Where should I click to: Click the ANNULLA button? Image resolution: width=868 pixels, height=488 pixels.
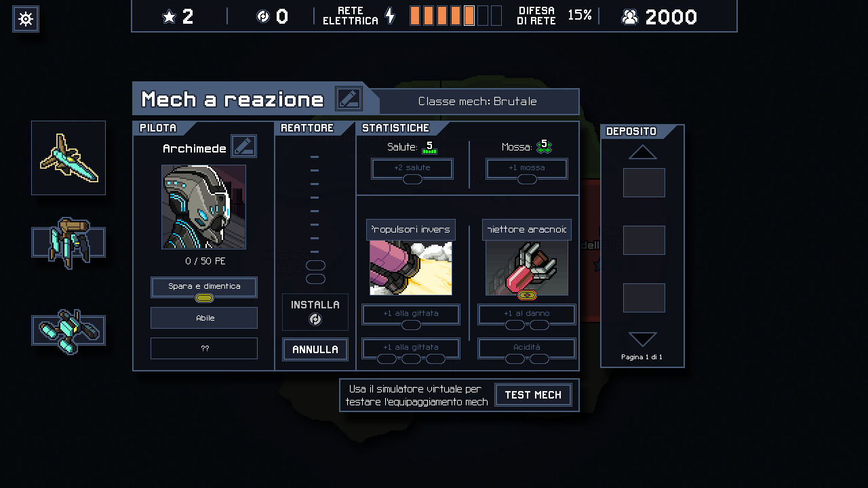[315, 350]
